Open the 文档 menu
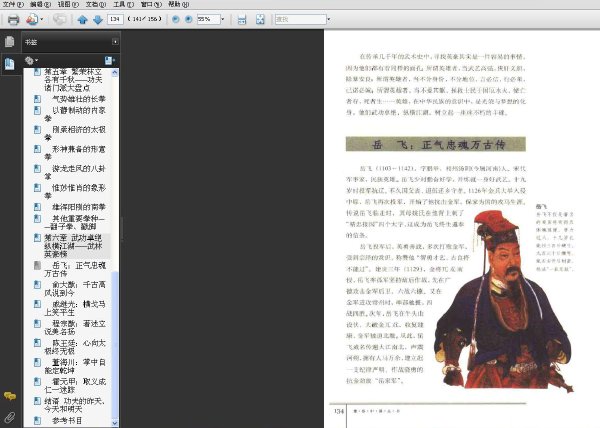Image resolution: width=600 pixels, height=428 pixels. click(x=96, y=4)
